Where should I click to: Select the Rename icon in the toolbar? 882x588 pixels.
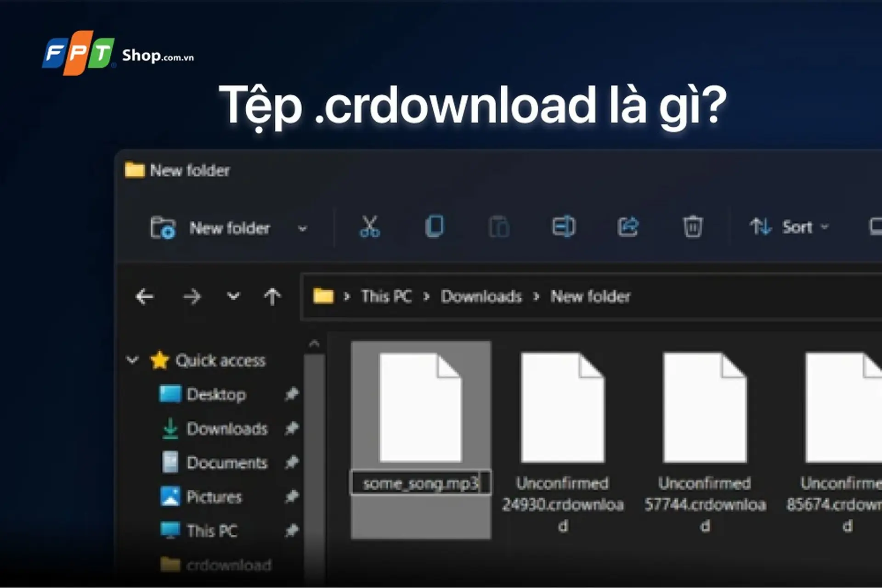point(564,227)
